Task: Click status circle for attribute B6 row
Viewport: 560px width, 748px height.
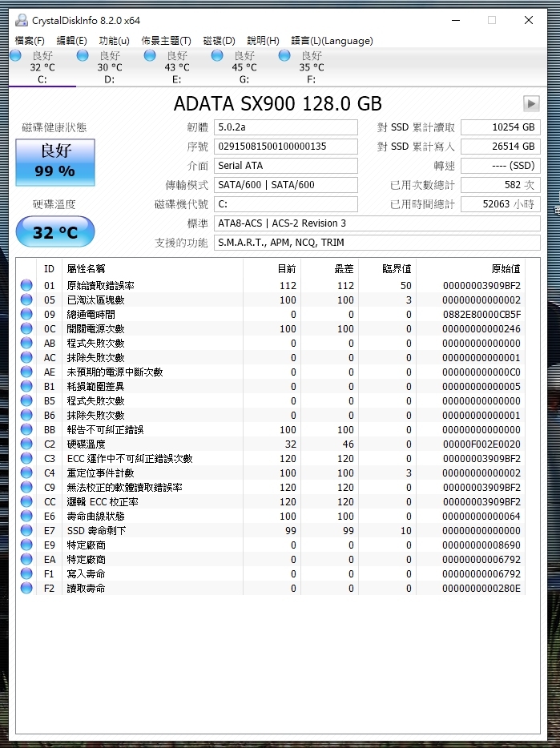Action: click(x=26, y=415)
